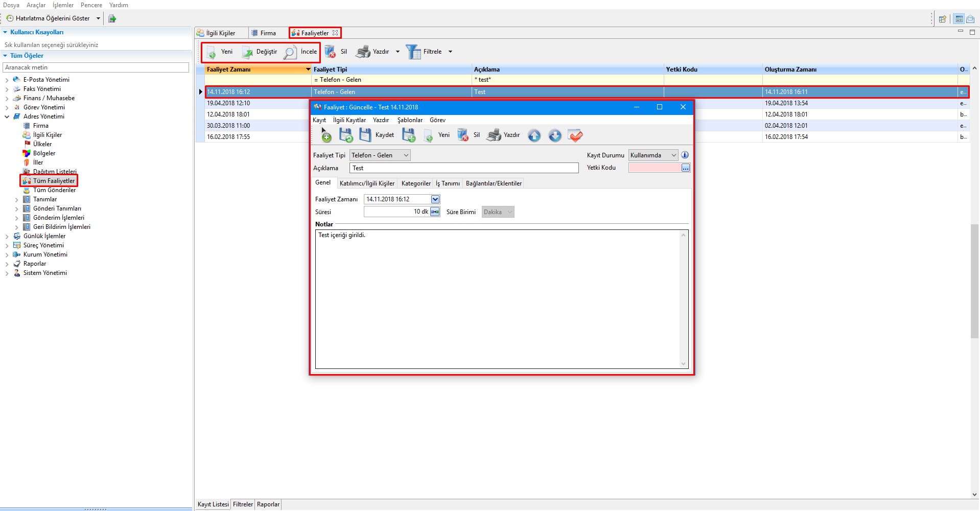Open the Faaliyet Zamanı date picker arrow

(x=435, y=199)
